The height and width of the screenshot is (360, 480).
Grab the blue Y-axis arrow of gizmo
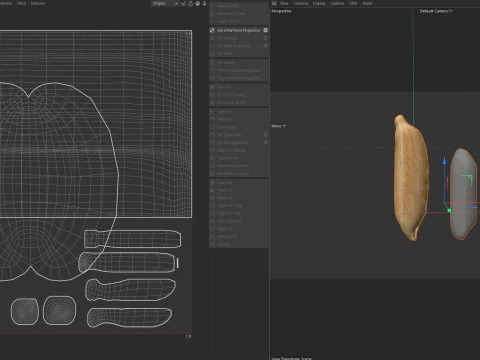point(444,161)
